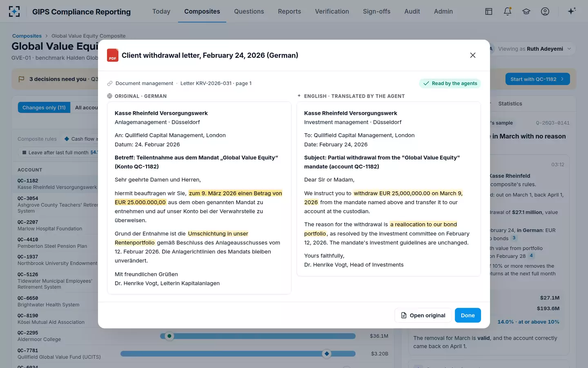Screen dimensions: 588x368
Task: Select the Verification tab
Action: tap(332, 11)
